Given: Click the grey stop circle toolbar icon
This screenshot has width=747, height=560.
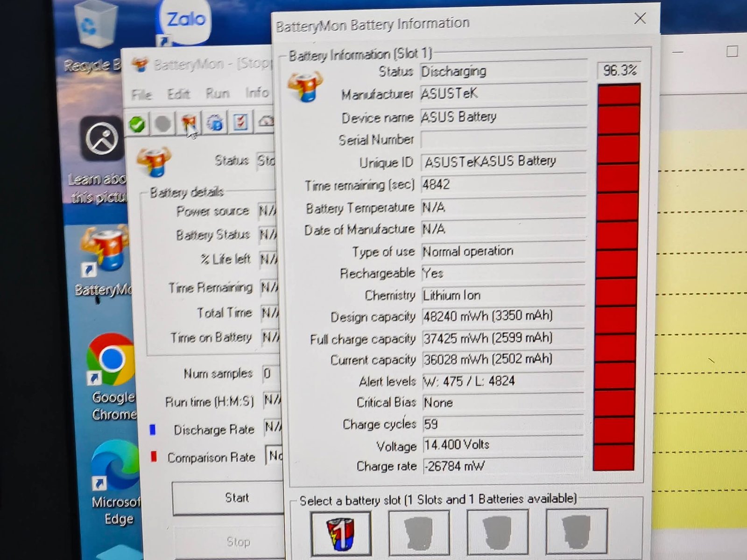Looking at the screenshot, I should pyautogui.click(x=163, y=124).
